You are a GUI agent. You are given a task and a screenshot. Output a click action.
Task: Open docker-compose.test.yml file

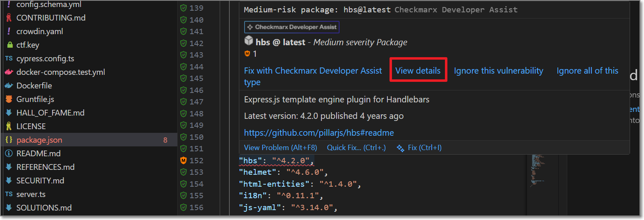pos(61,72)
